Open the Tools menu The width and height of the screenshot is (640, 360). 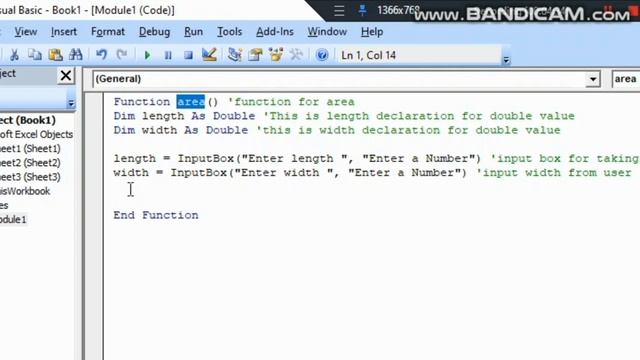(229, 32)
